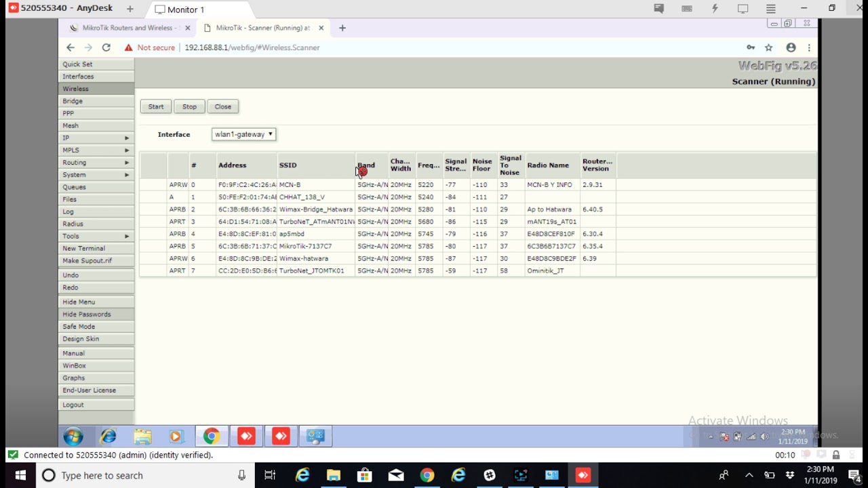Click Logout in the sidebar
This screenshot has height=488, width=868.
96,405
